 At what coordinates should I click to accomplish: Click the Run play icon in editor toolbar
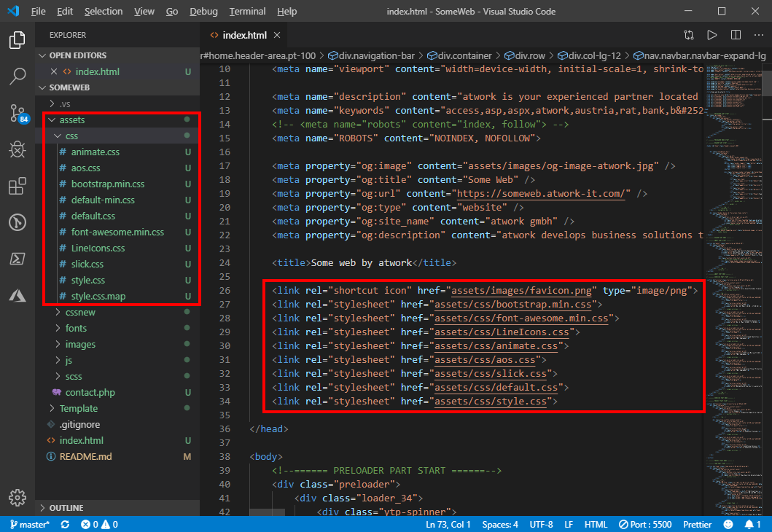tap(712, 34)
